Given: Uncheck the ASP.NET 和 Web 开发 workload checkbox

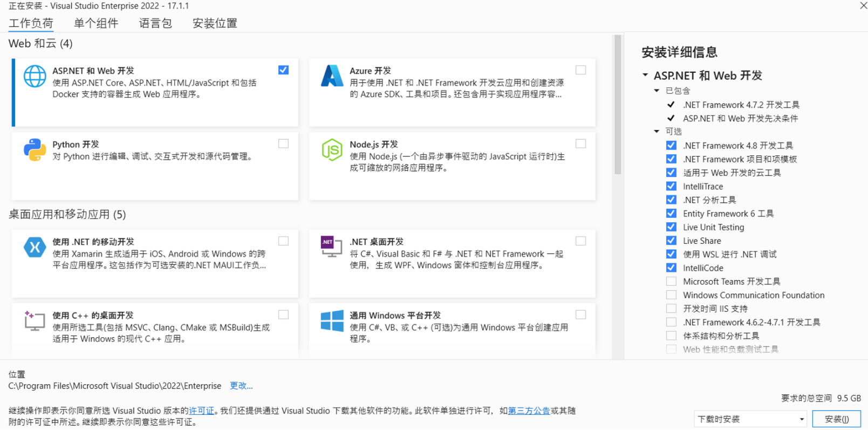Looking at the screenshot, I should [x=283, y=70].
